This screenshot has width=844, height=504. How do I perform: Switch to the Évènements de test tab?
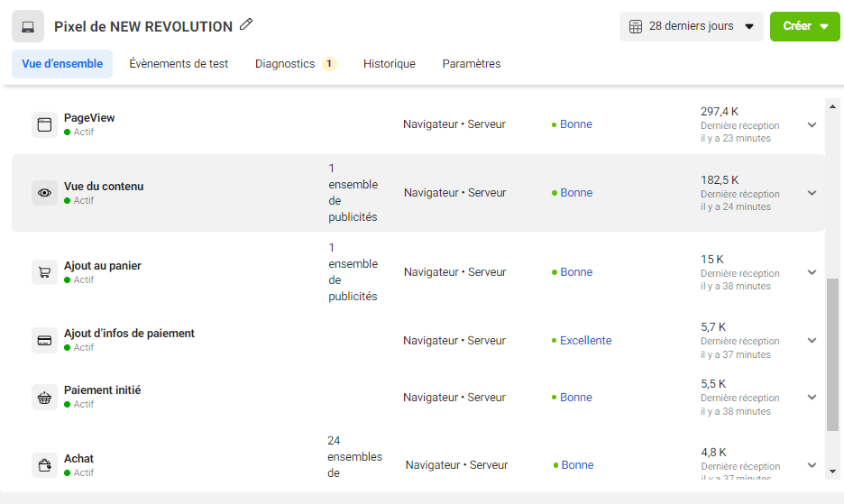[x=179, y=63]
